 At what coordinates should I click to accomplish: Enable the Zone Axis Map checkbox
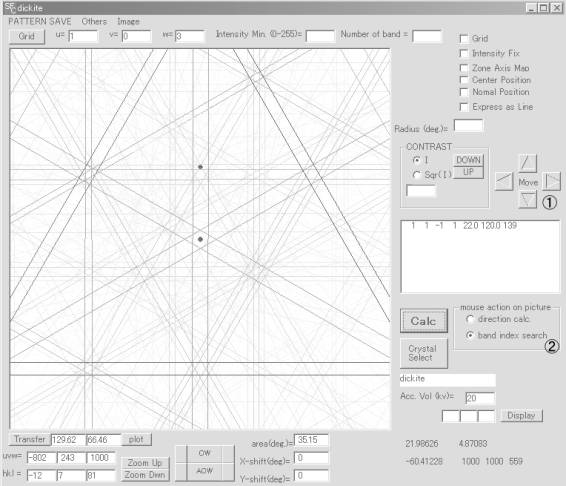point(464,68)
